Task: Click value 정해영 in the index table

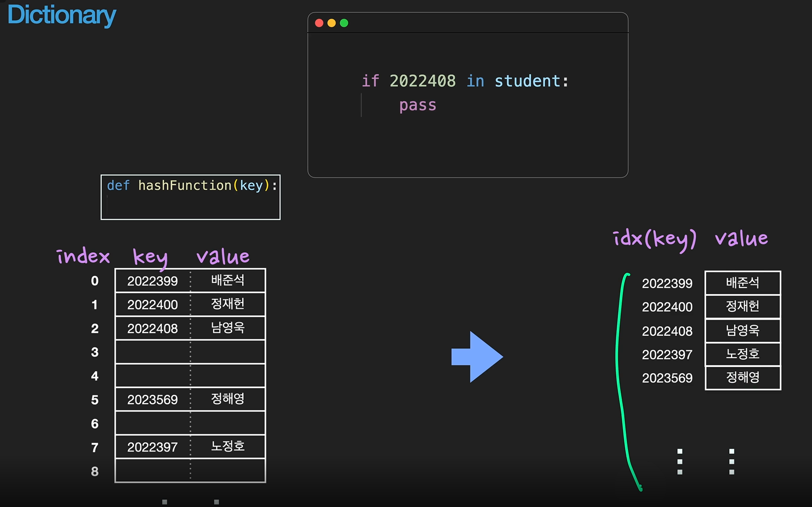Action: 228,399
